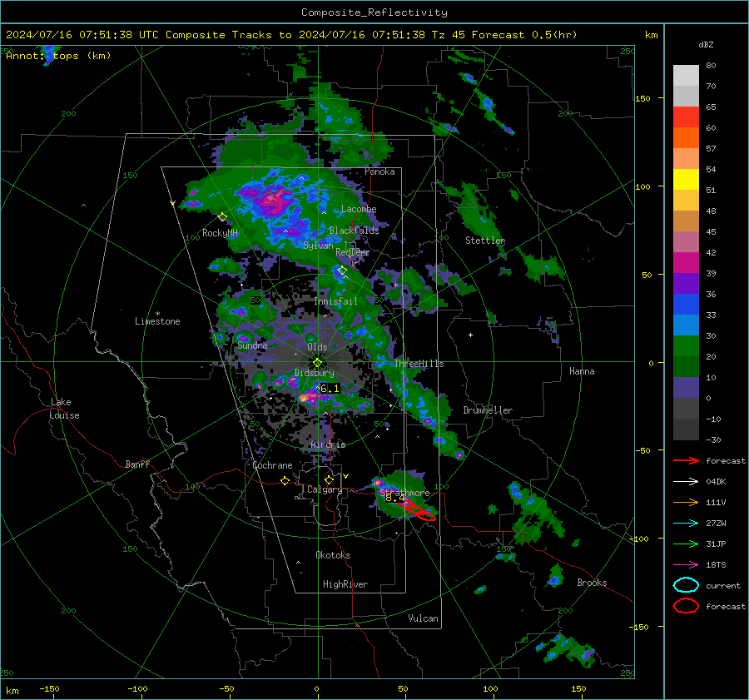Click the 8.4 storm top annotation

(395, 498)
